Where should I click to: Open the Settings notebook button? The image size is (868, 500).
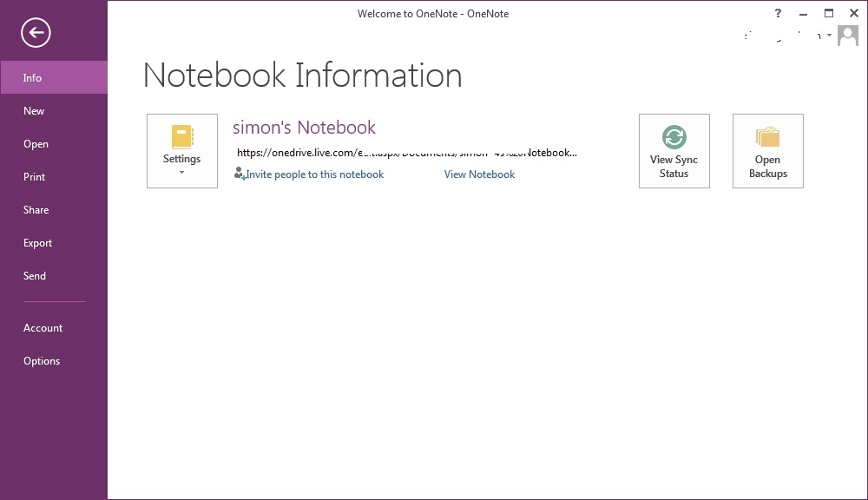point(182,151)
